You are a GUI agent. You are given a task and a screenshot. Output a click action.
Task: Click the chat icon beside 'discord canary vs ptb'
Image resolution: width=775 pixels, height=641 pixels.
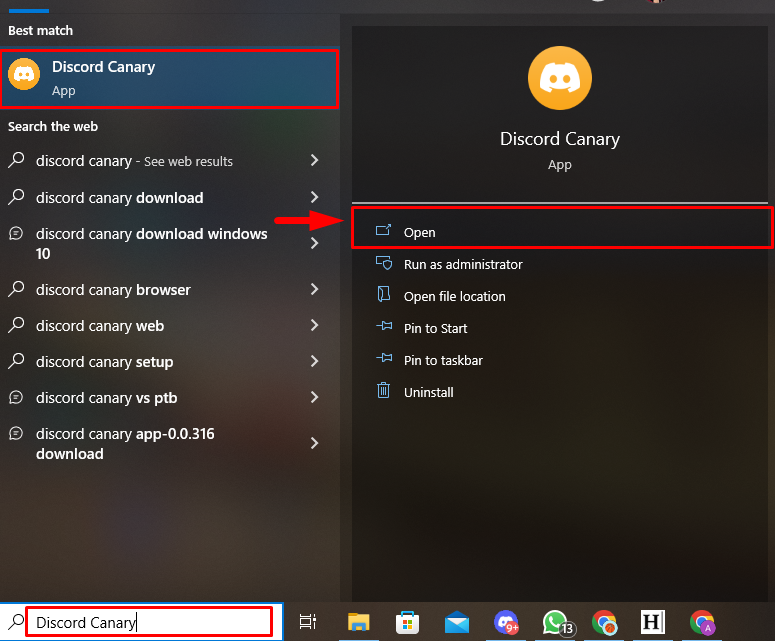16,397
